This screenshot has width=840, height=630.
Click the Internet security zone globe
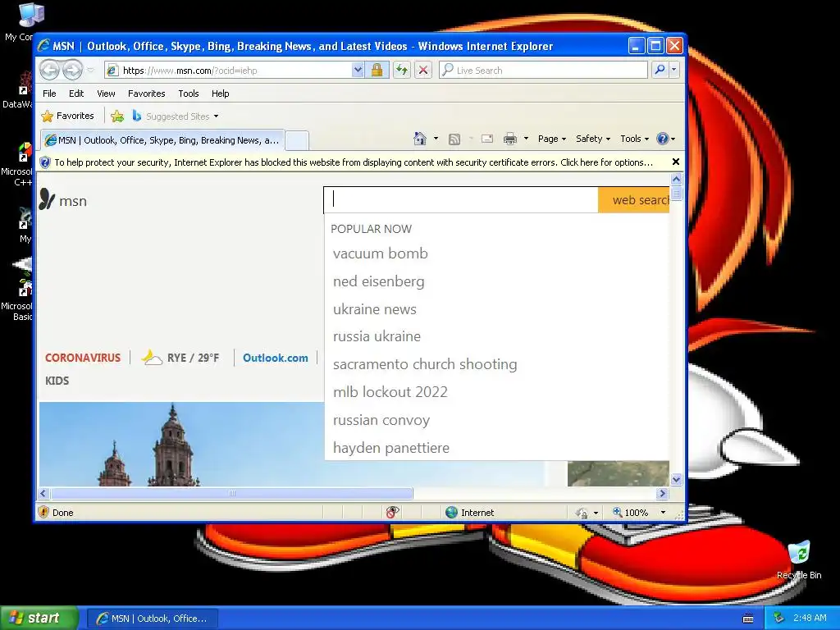452,513
